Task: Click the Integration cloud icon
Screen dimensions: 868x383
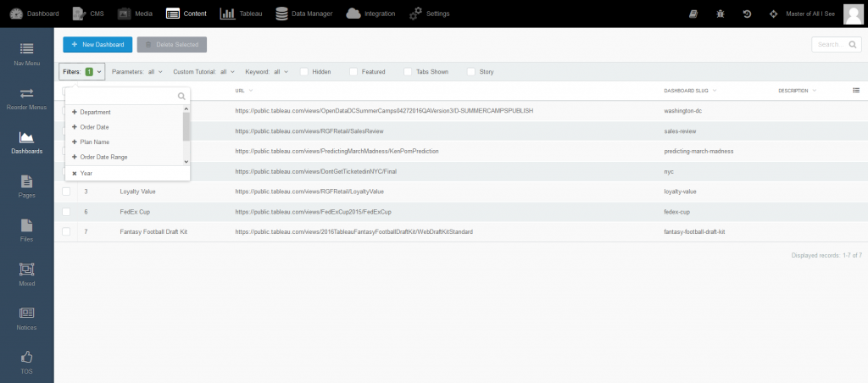Action: coord(353,14)
